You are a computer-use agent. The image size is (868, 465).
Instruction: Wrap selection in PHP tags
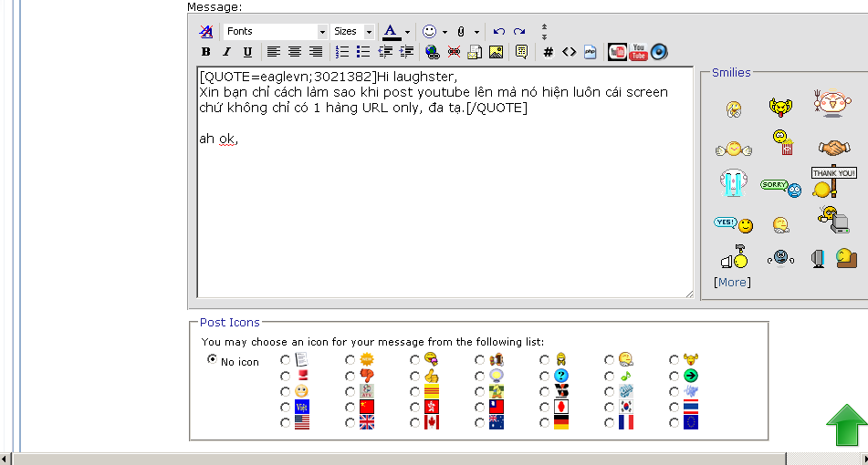(x=590, y=52)
